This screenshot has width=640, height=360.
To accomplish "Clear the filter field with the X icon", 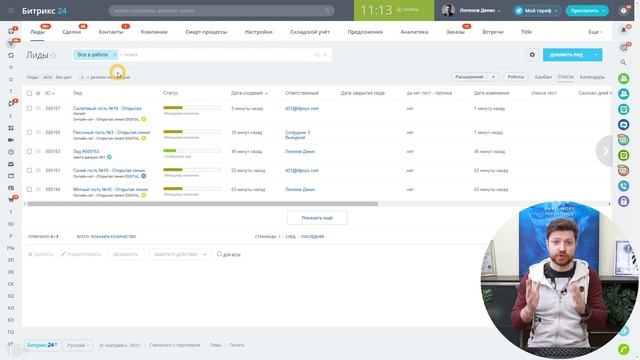I will click(x=326, y=55).
